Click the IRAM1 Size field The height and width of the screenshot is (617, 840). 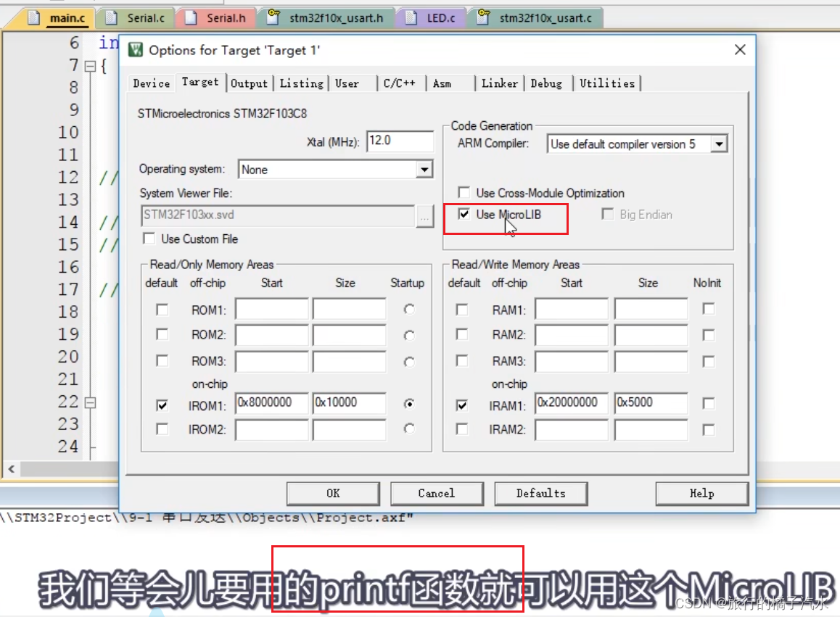click(x=651, y=403)
